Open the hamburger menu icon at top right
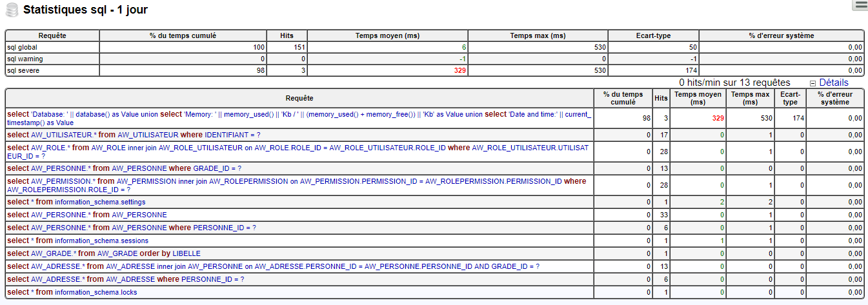Screen dimensions: 868x305 [860, 6]
